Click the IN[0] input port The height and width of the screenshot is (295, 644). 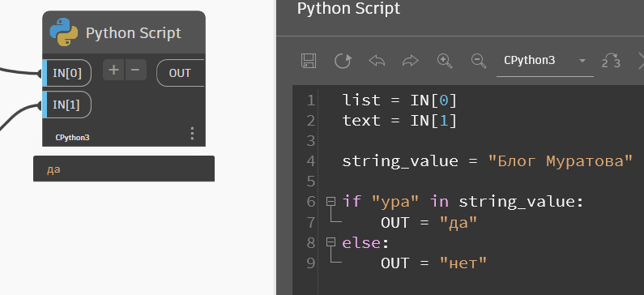67,73
